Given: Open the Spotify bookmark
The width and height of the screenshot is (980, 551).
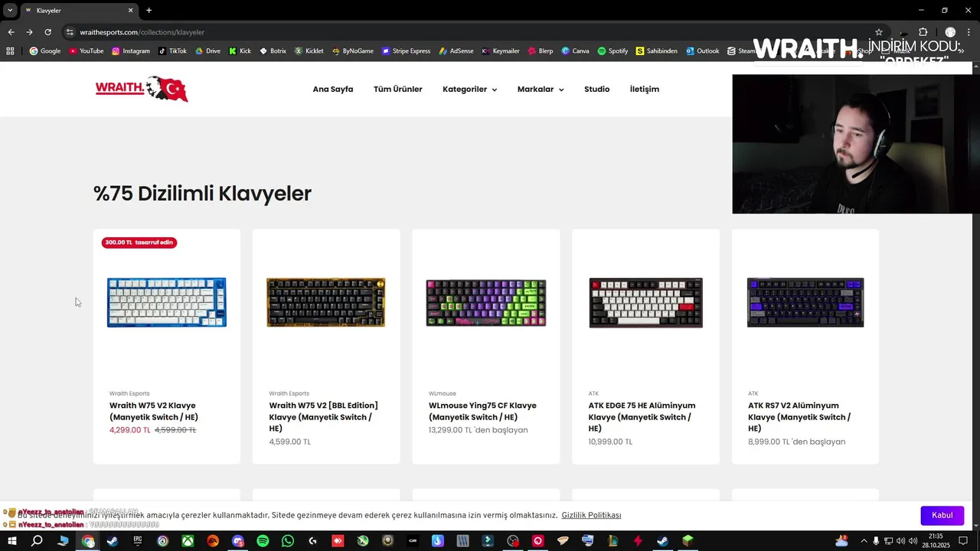Looking at the screenshot, I should pos(612,51).
